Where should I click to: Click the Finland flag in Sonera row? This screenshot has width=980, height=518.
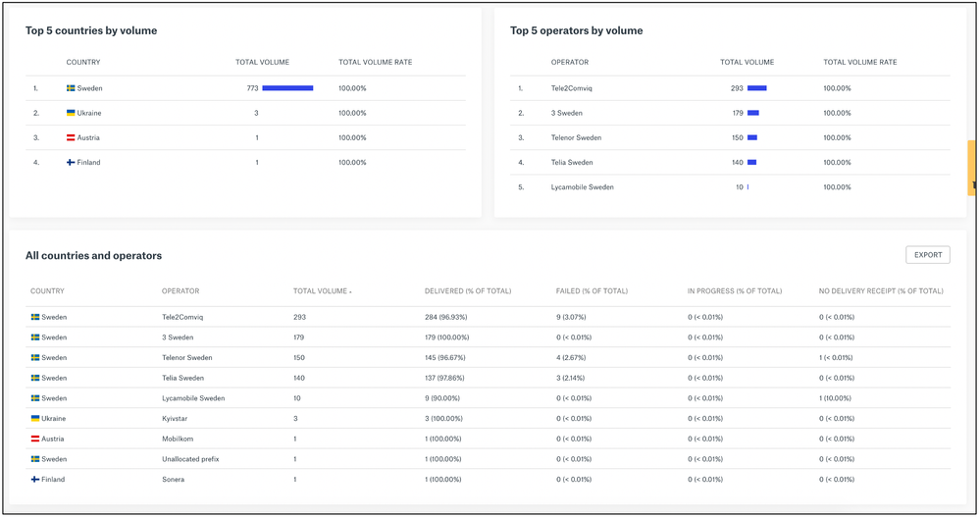point(35,480)
